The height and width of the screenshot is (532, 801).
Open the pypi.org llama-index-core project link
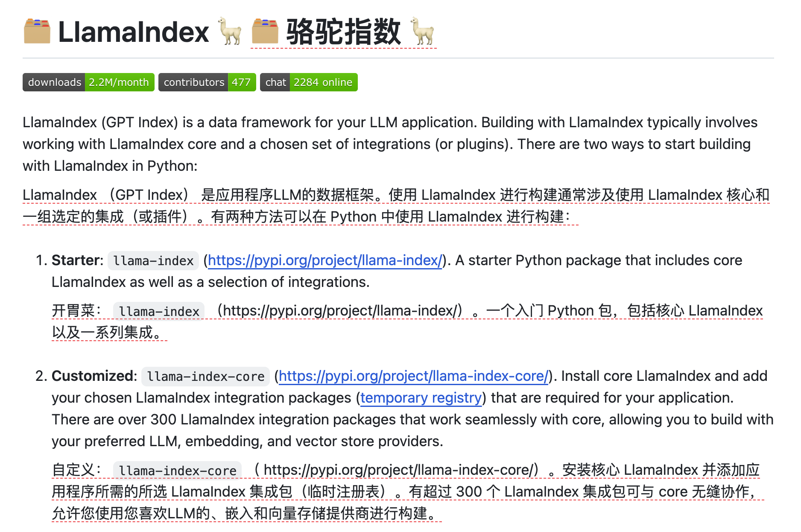coord(413,376)
